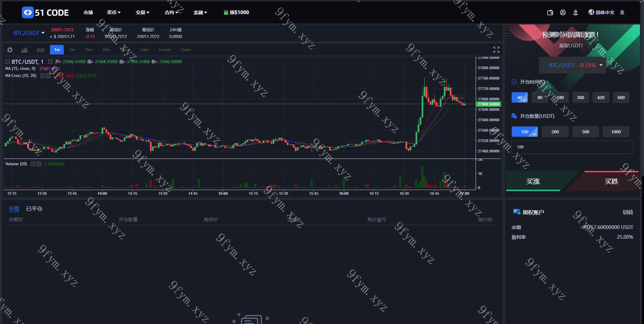644x324 pixels.
Task: Choose 100 USDT position amount
Action: click(x=525, y=132)
